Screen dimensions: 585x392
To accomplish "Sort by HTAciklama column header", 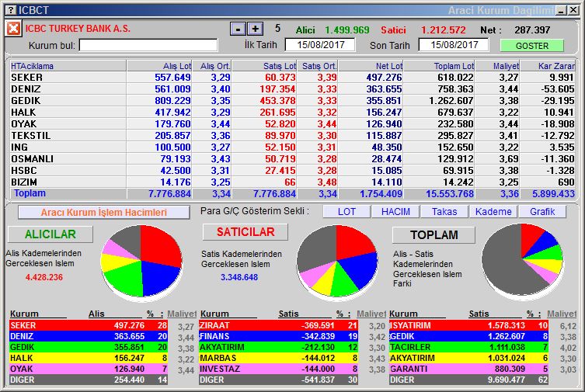I will click(68, 66).
